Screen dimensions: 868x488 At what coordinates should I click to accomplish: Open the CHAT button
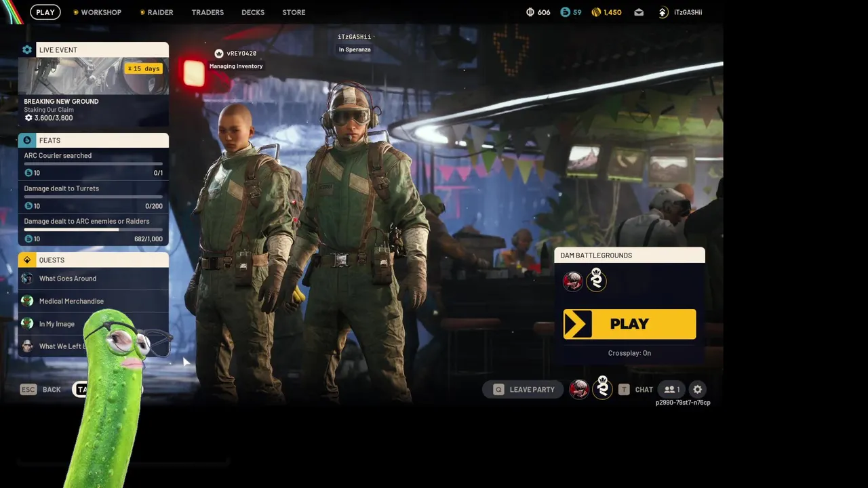[644, 390]
